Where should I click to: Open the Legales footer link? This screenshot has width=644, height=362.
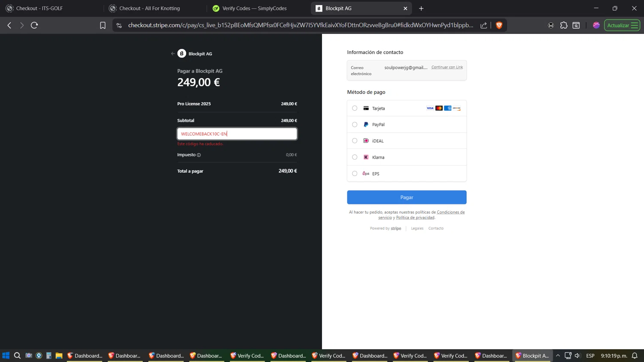[417, 228]
